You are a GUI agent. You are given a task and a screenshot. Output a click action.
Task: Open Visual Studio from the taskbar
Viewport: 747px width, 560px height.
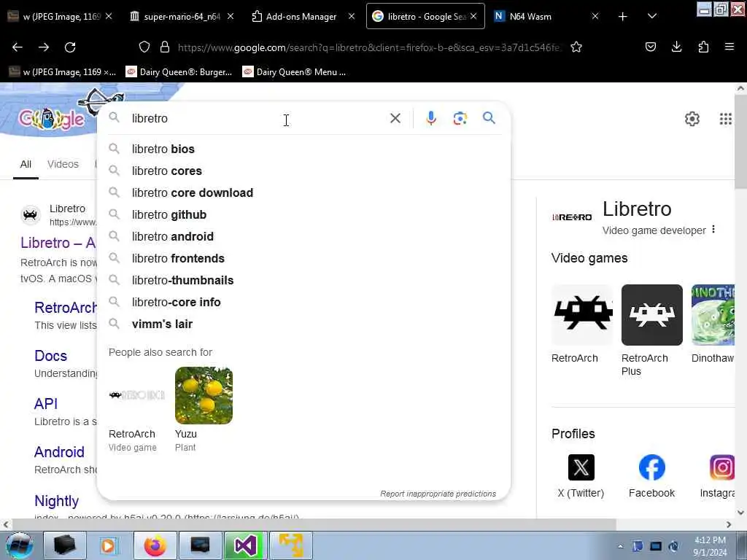tap(245, 545)
